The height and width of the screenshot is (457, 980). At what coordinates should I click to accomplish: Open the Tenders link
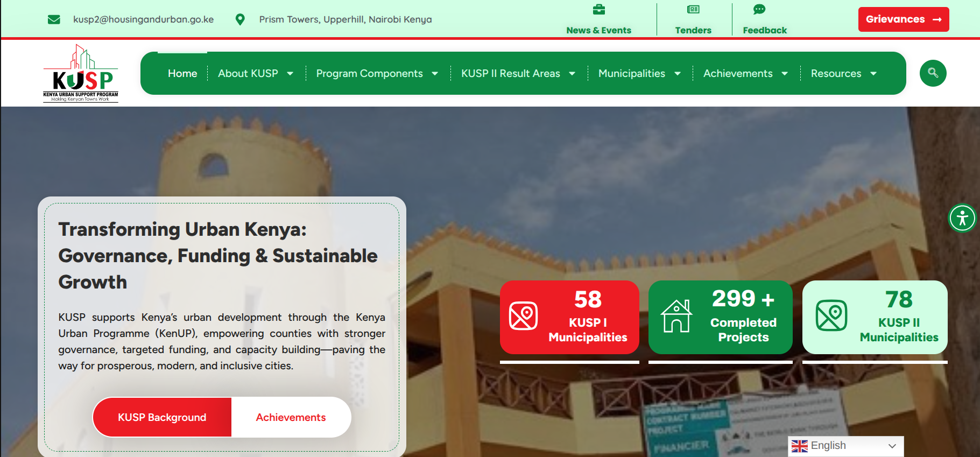[693, 30]
